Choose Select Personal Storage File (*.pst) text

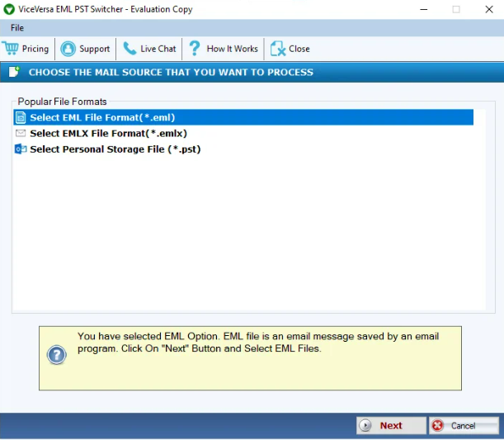tap(115, 149)
